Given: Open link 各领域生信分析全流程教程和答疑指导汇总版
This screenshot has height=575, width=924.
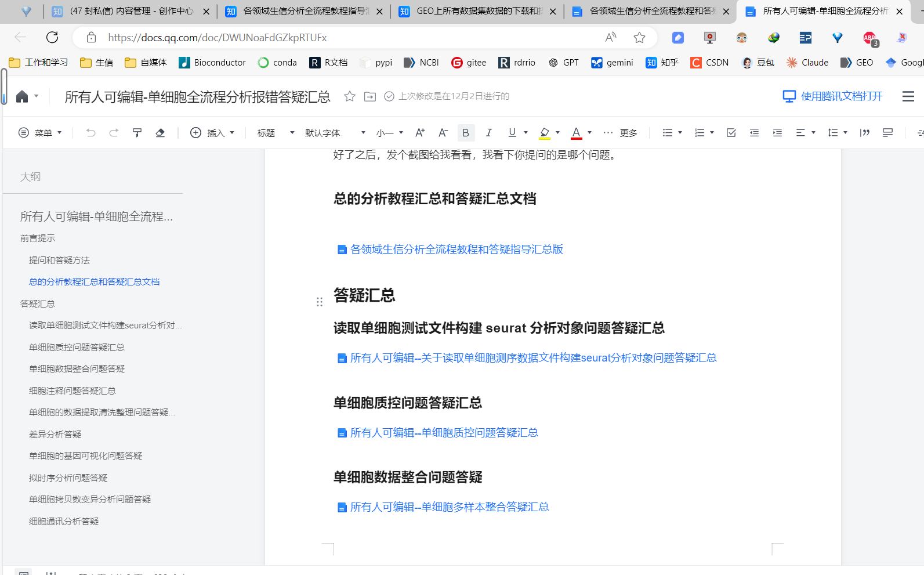Looking at the screenshot, I should (456, 249).
